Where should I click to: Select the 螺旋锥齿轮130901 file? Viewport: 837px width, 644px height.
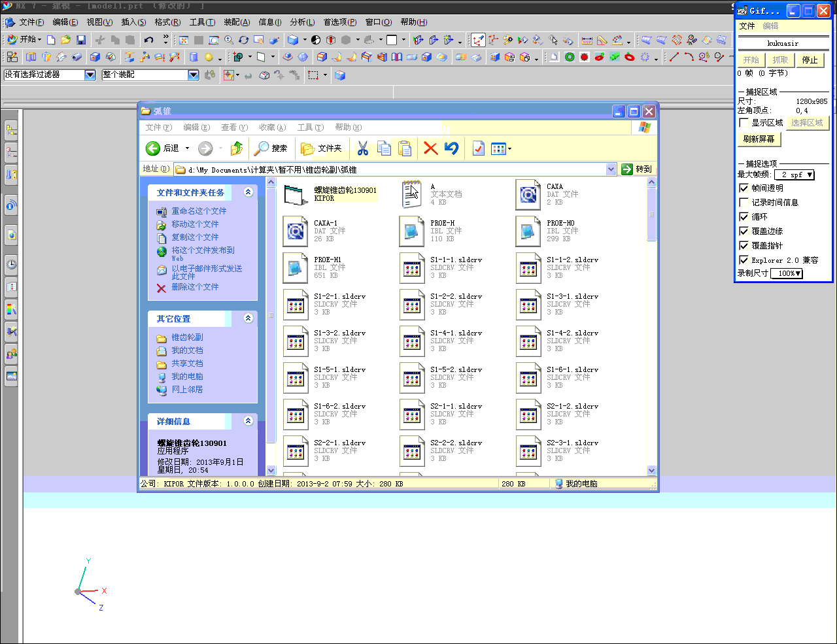click(331, 194)
